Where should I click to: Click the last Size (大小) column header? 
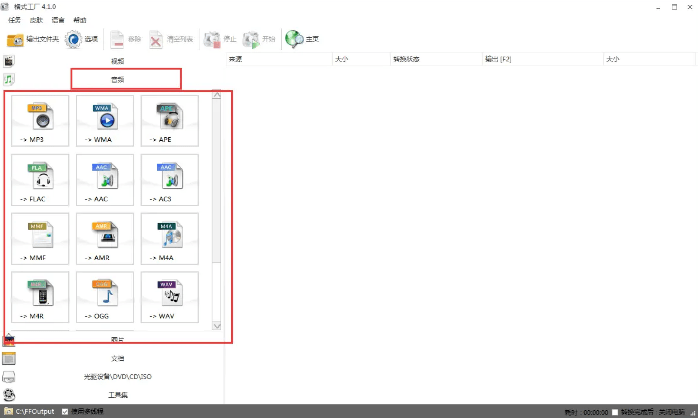[649, 59]
